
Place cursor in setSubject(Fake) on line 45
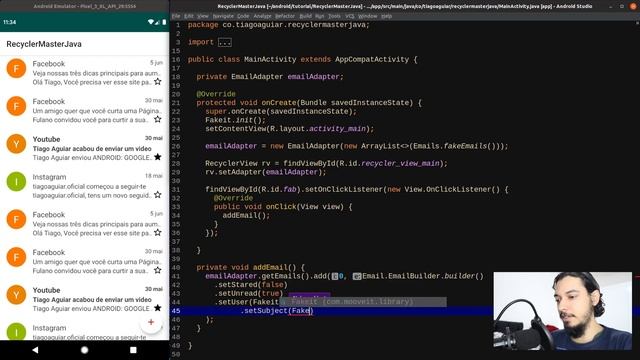coord(277,311)
